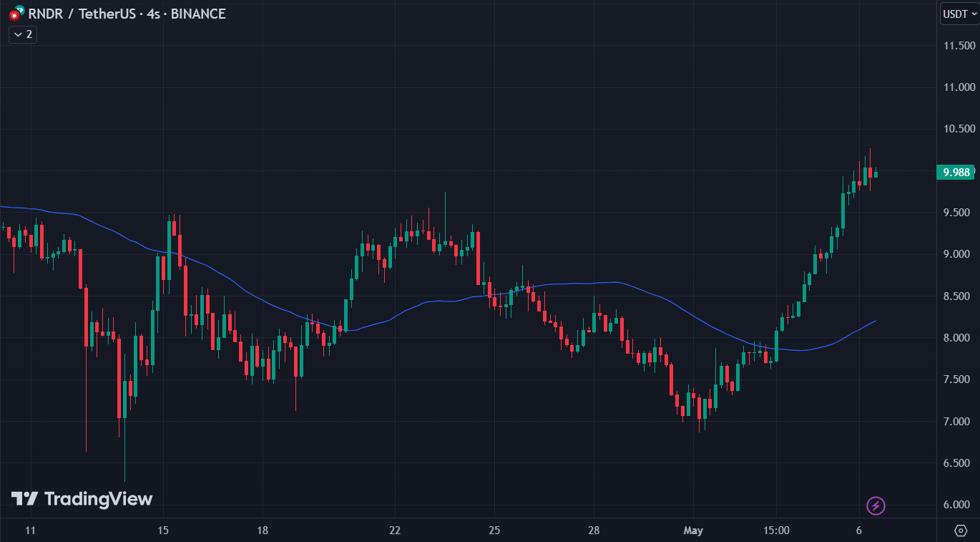
Task: Click the '22' date label on time axis
Action: [x=395, y=531]
